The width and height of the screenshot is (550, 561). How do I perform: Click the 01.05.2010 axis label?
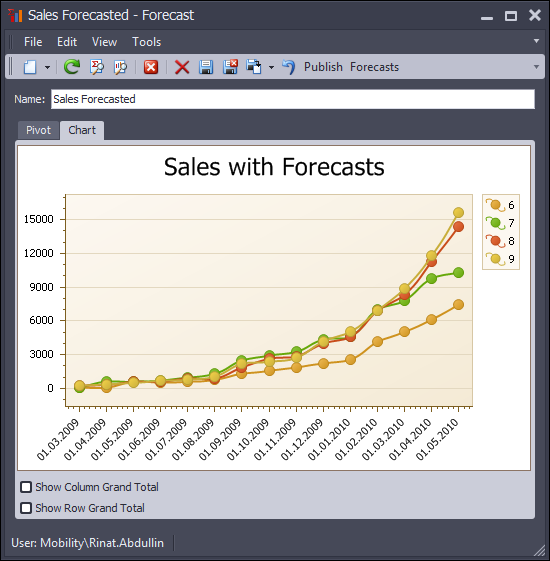point(437,440)
